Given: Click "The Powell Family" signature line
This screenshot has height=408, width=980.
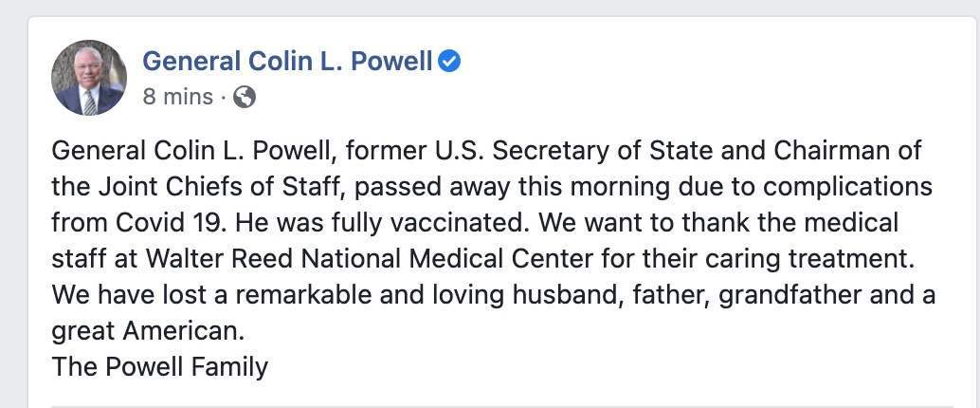Looking at the screenshot, I should coord(159,366).
